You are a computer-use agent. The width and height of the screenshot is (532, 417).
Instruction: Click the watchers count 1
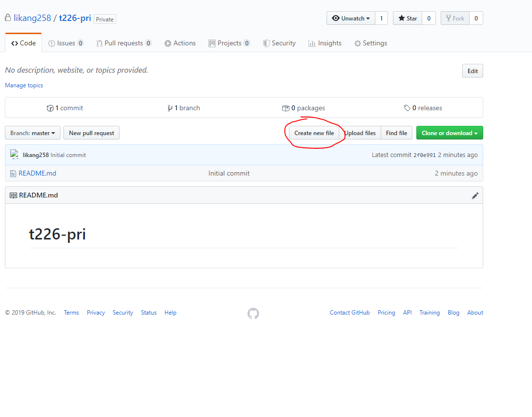click(x=381, y=19)
